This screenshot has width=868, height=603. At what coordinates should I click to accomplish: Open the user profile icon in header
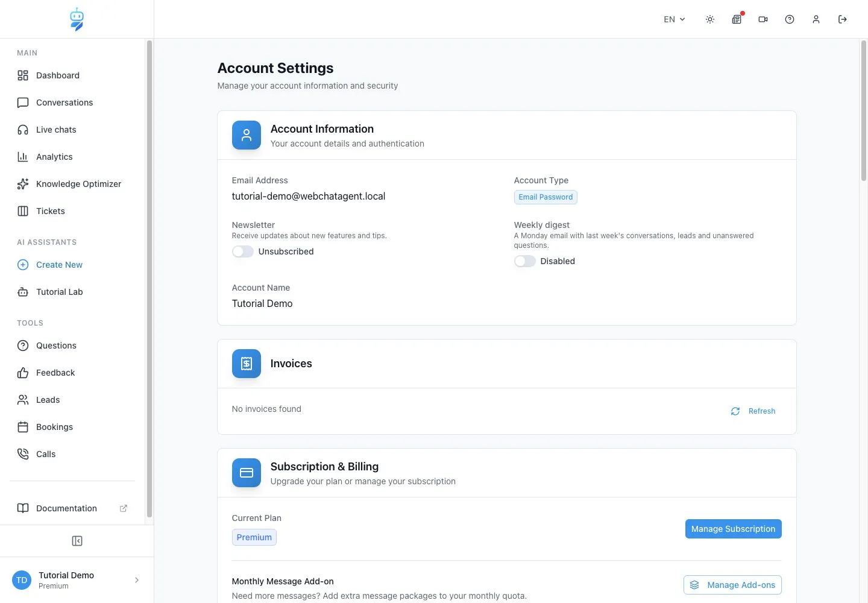tap(816, 19)
